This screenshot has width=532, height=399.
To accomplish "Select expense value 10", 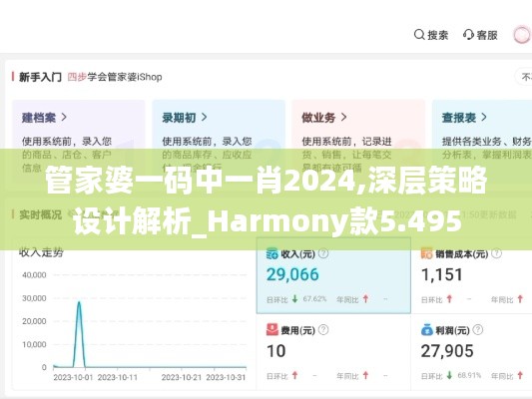I will pyautogui.click(x=275, y=351).
